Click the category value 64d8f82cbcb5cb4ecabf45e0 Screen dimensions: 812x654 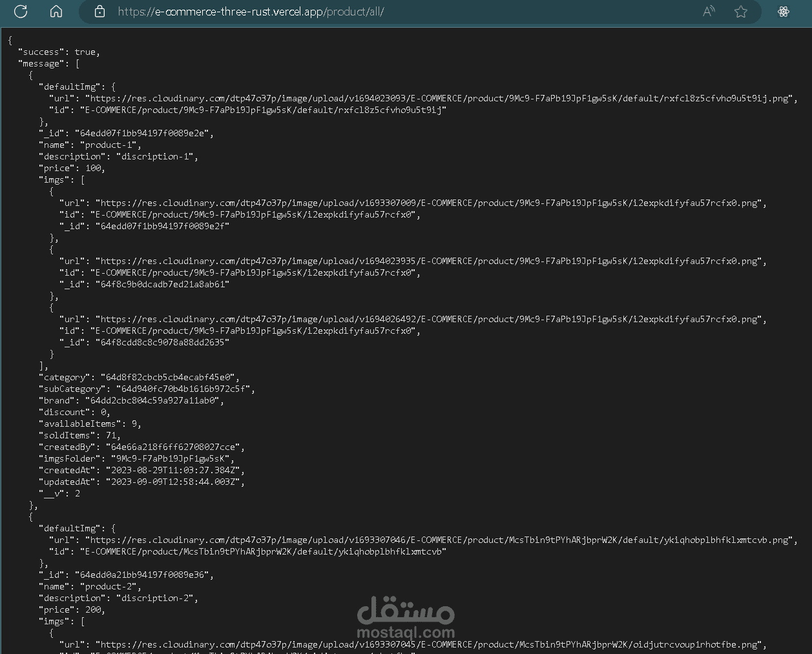[168, 377]
